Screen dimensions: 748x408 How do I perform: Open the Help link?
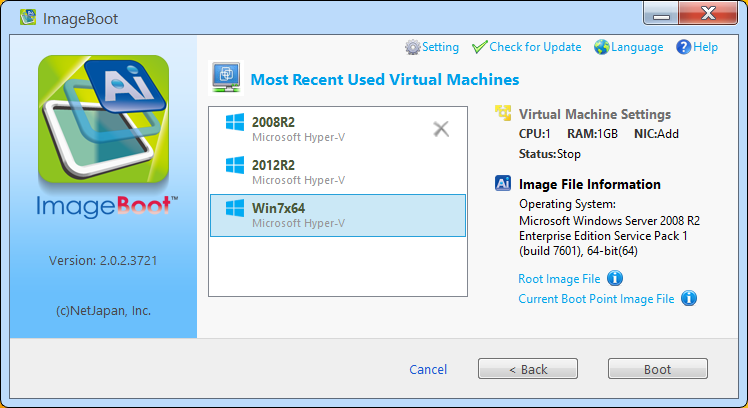(x=705, y=47)
